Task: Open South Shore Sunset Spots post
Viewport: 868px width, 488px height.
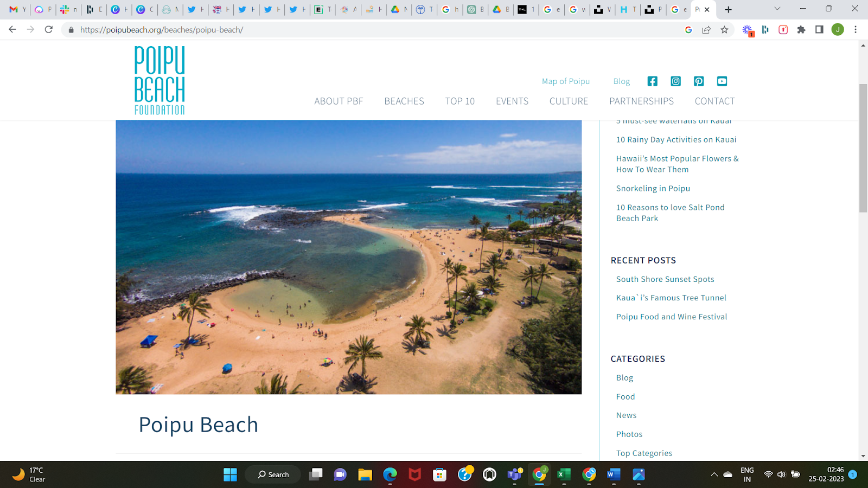Action: [x=665, y=279]
